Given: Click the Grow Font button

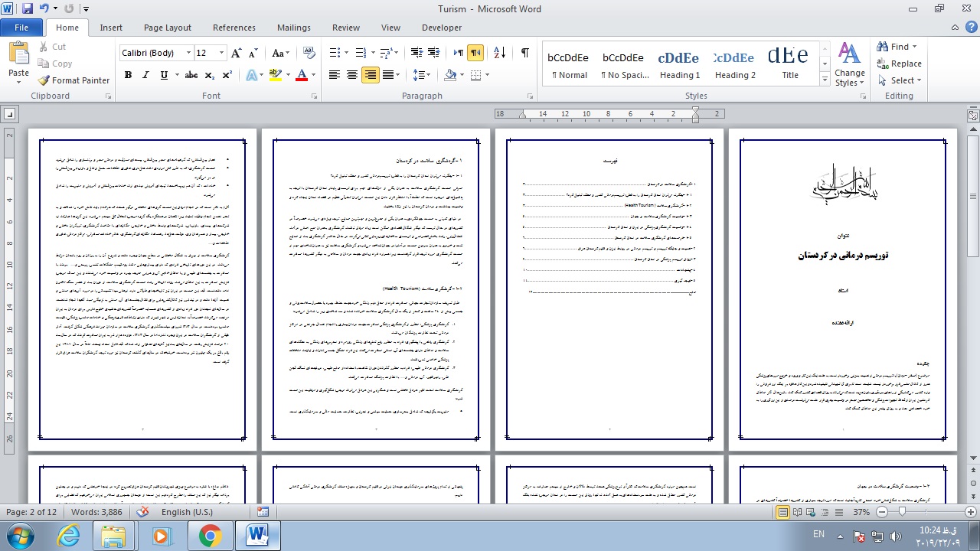Looking at the screenshot, I should click(238, 53).
